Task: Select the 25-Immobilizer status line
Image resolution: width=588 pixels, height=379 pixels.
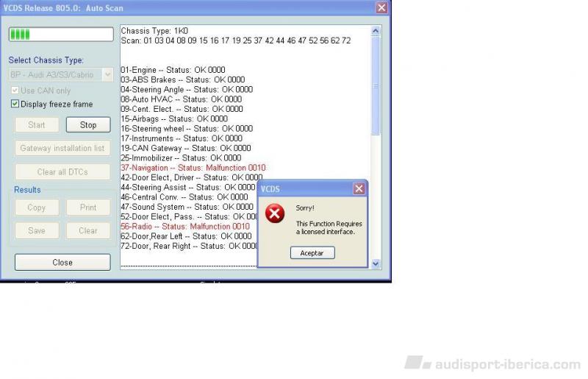Action: [x=181, y=157]
